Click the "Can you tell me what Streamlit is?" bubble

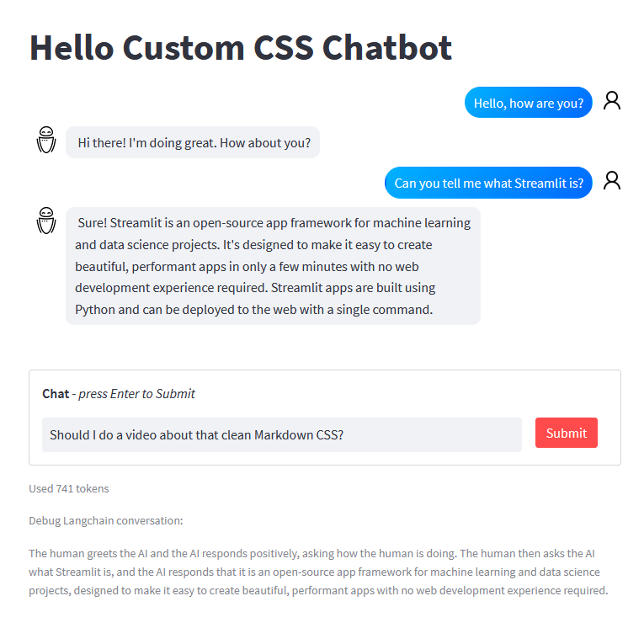(488, 183)
